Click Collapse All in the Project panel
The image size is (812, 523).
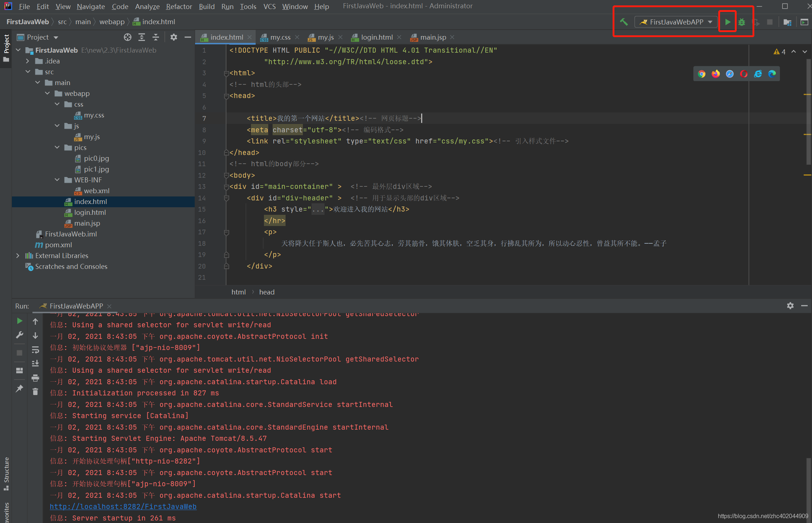pyautogui.click(x=156, y=37)
